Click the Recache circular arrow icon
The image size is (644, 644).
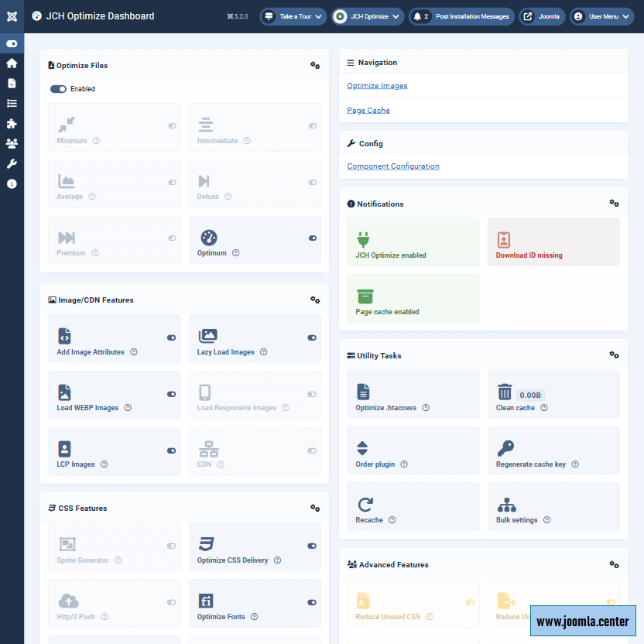point(365,505)
